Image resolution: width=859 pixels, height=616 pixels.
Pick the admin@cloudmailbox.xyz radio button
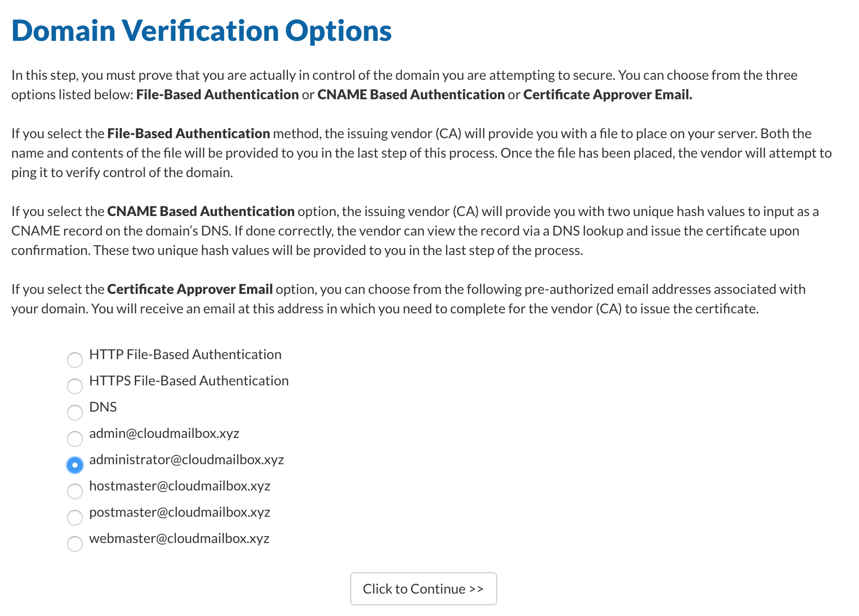pos(75,439)
